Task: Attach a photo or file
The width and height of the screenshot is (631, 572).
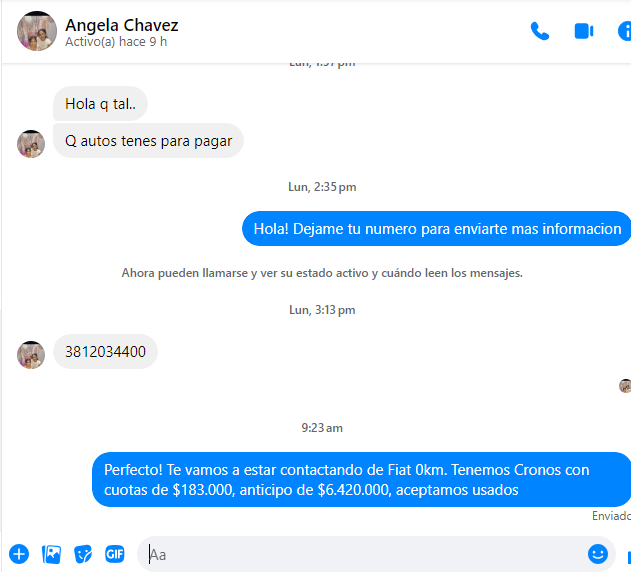Action: coord(52,554)
